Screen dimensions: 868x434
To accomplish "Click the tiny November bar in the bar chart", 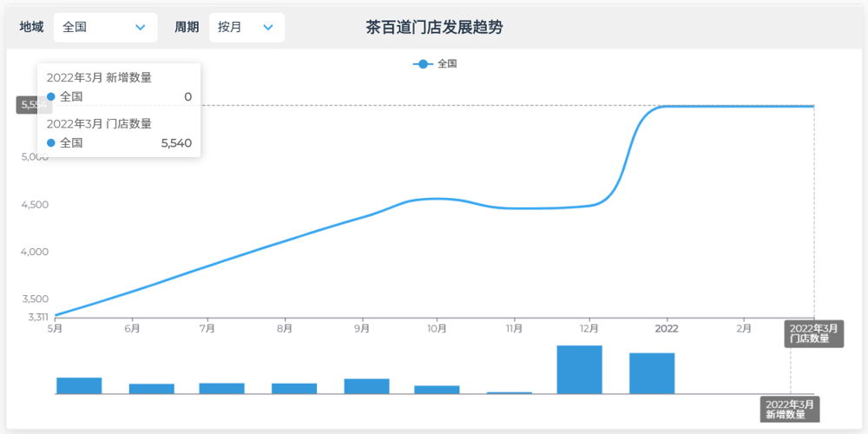I will click(x=510, y=392).
